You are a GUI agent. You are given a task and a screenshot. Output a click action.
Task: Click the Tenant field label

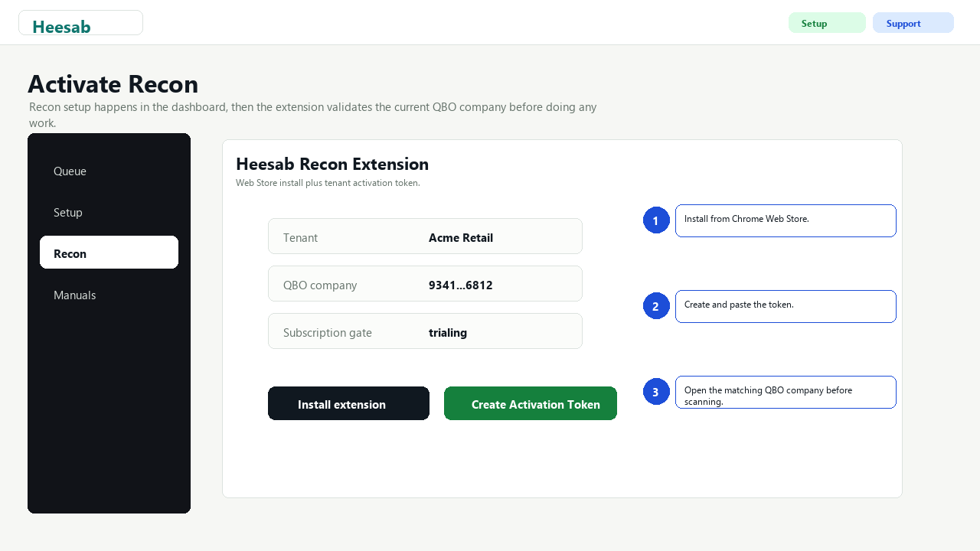point(300,237)
